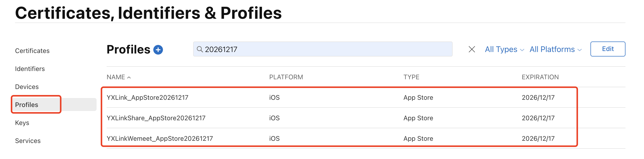Viewport: 644px width, 159px height.
Task: Click the magnifying glass search icon
Action: pos(199,49)
